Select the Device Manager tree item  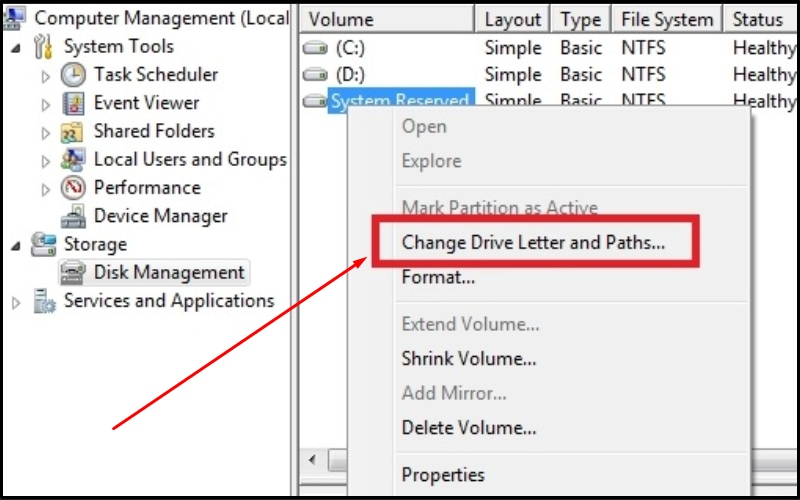[x=160, y=216]
